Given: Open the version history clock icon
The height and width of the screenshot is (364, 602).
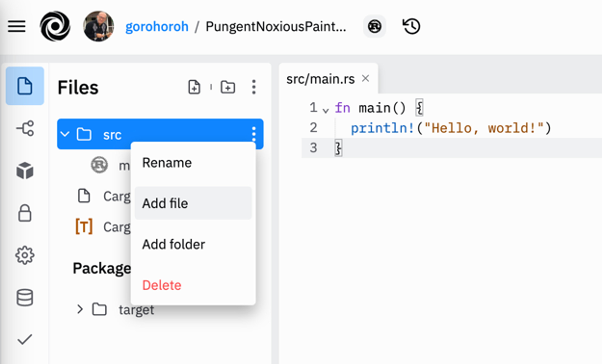Looking at the screenshot, I should (x=411, y=26).
